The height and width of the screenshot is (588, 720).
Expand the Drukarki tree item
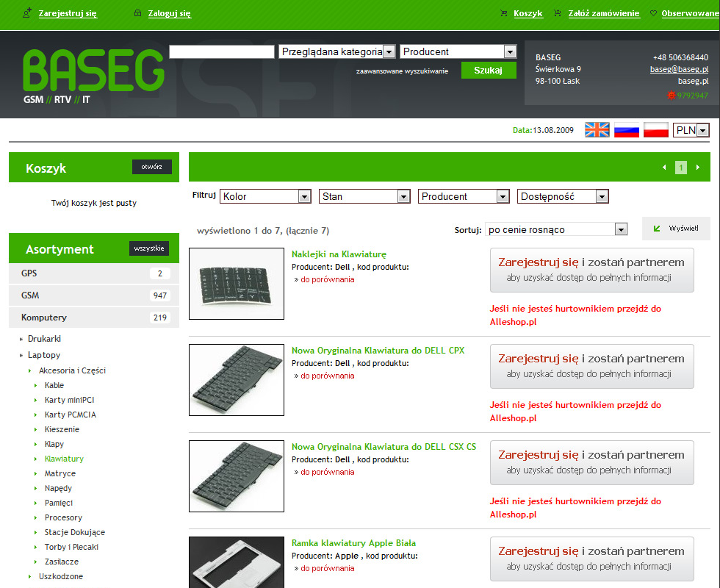pyautogui.click(x=44, y=339)
